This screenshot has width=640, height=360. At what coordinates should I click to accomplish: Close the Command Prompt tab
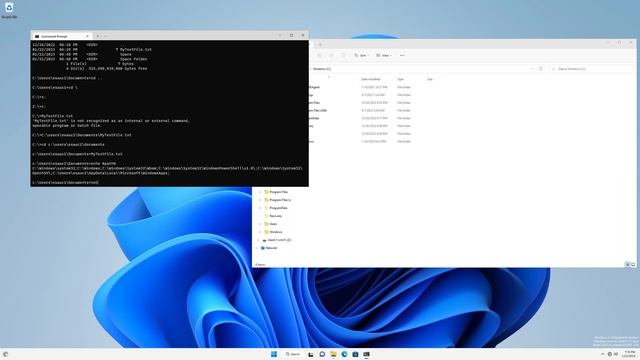tap(87, 36)
